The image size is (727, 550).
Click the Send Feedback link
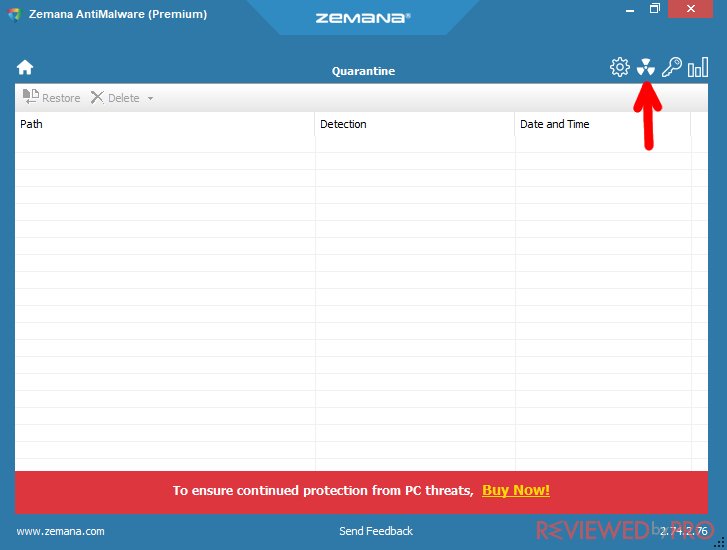pyautogui.click(x=376, y=531)
